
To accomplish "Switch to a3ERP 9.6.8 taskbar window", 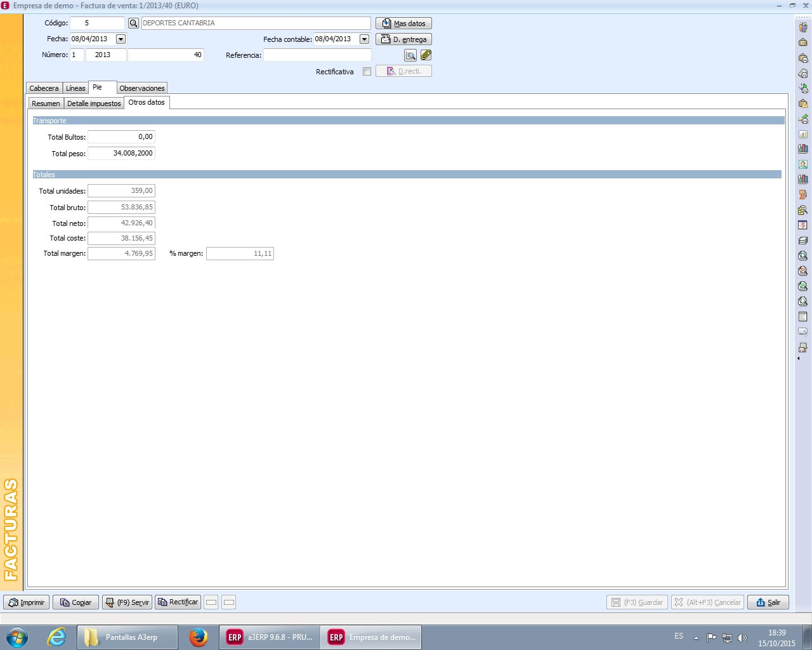I will (x=270, y=637).
